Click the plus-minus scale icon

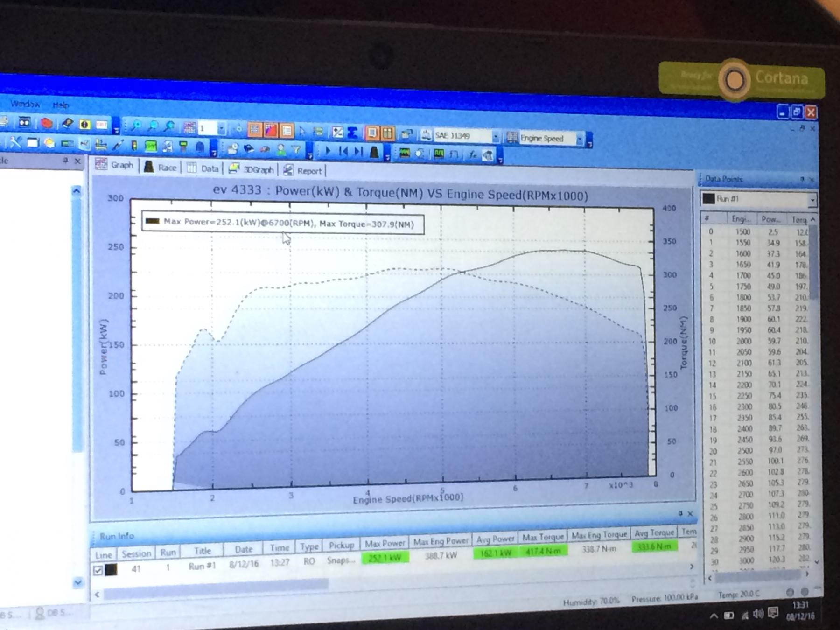[337, 133]
